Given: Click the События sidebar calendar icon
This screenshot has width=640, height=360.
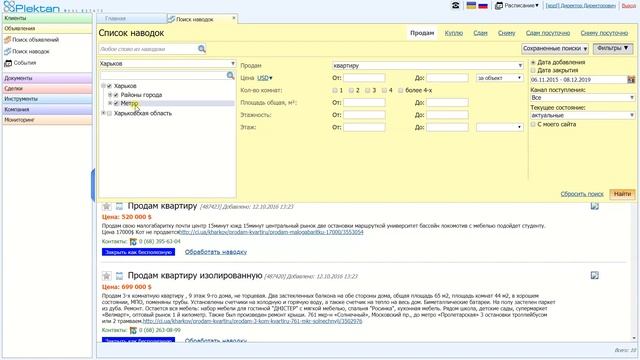Looking at the screenshot, I should click(8, 63).
